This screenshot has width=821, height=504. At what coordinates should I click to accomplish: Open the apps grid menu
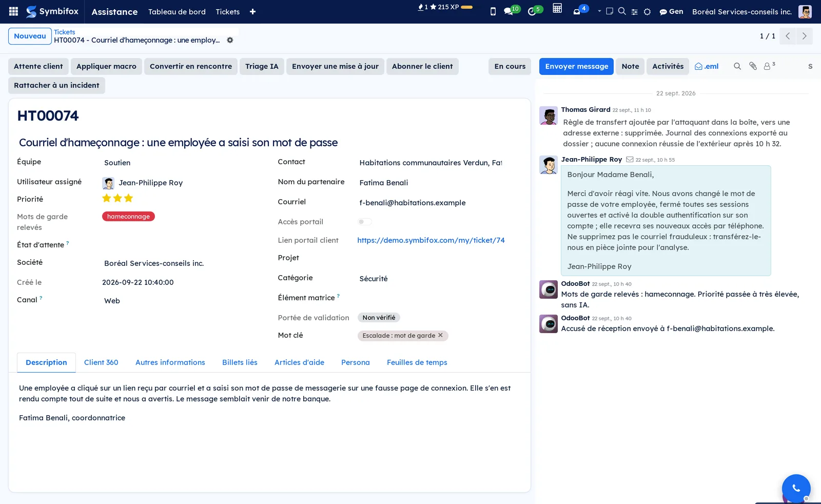click(x=14, y=11)
